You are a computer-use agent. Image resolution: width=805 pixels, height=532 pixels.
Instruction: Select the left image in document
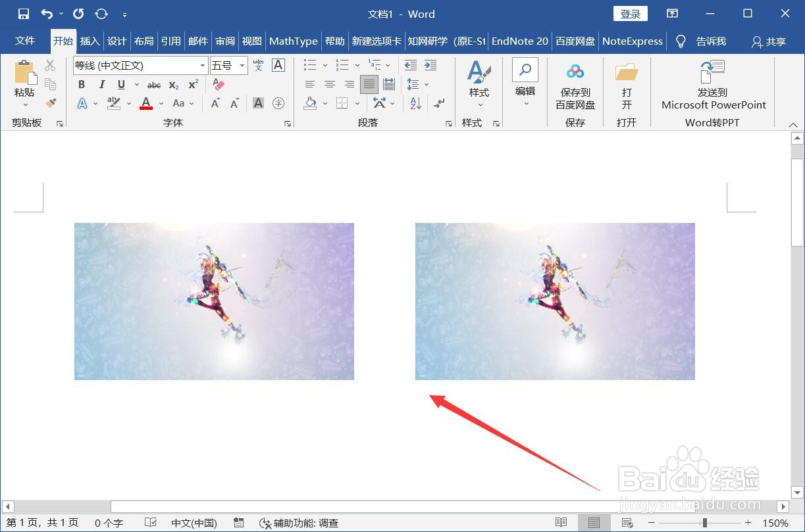point(214,301)
